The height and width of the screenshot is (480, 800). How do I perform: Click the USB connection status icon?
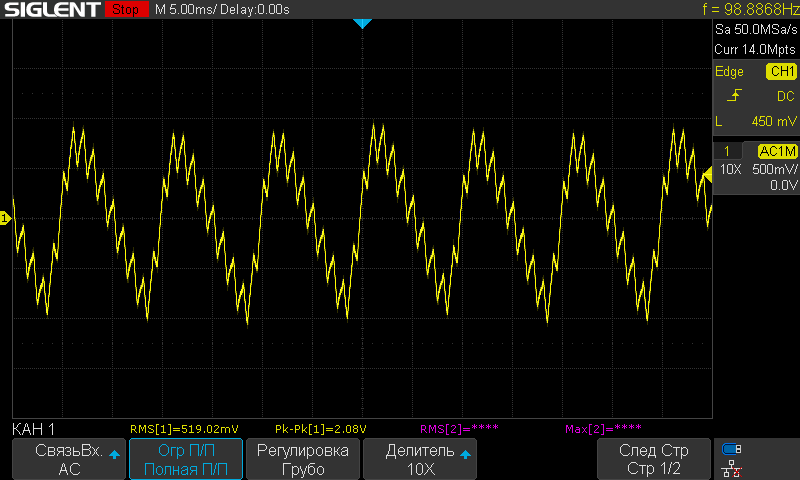pos(732,449)
